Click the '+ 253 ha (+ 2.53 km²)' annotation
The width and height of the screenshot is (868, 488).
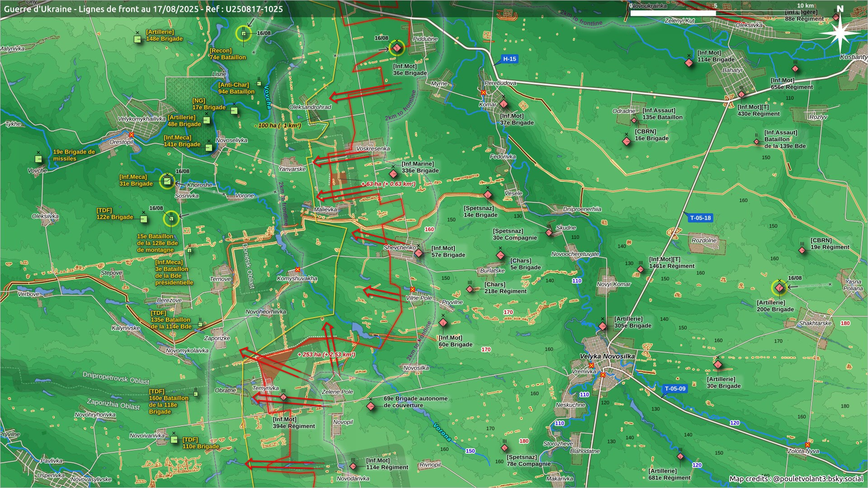[x=326, y=355]
